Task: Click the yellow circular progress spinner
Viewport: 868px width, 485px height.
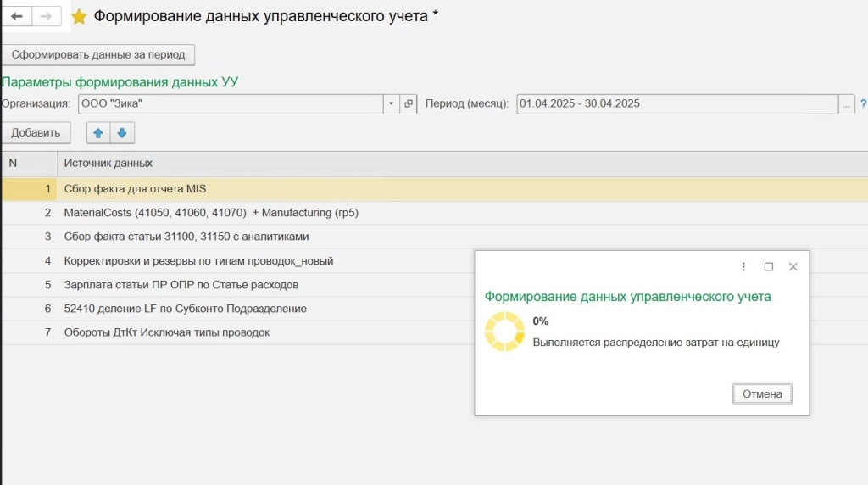Action: click(x=504, y=332)
